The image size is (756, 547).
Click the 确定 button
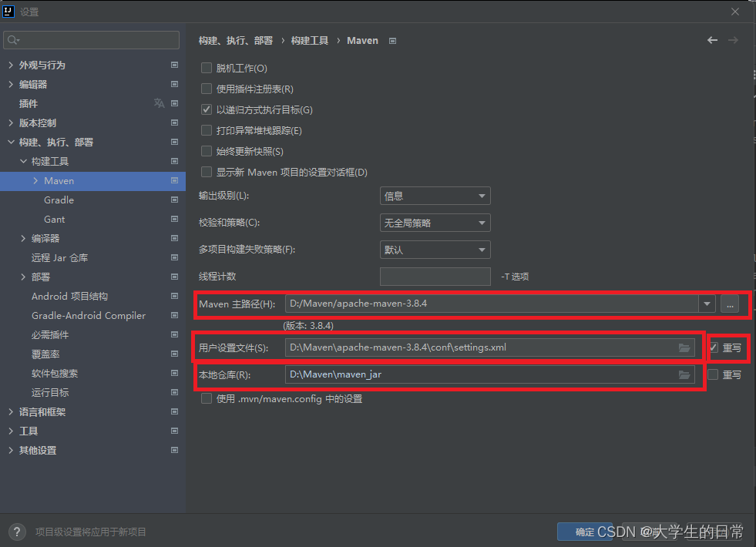coord(585,532)
